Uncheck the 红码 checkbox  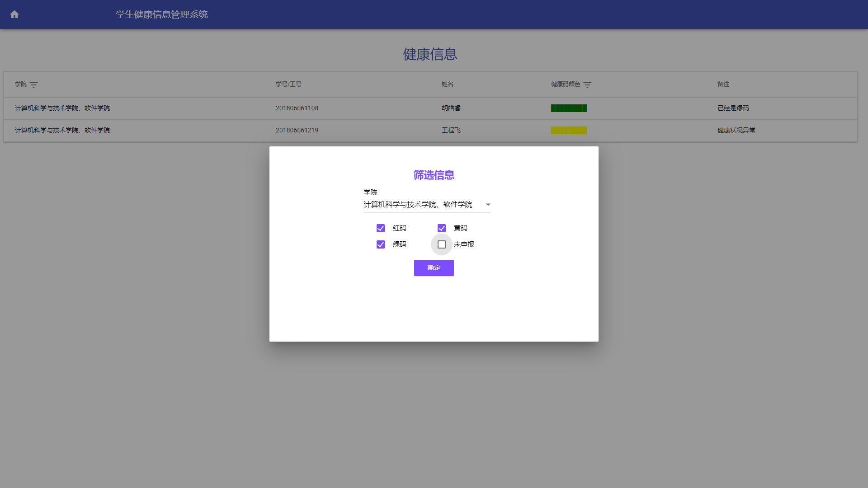pos(381,228)
